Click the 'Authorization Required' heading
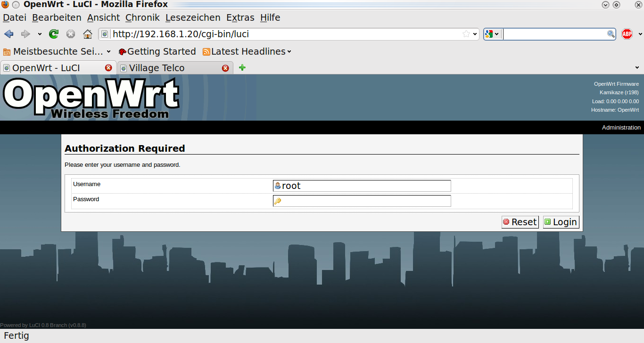This screenshot has height=343, width=644. tap(125, 148)
